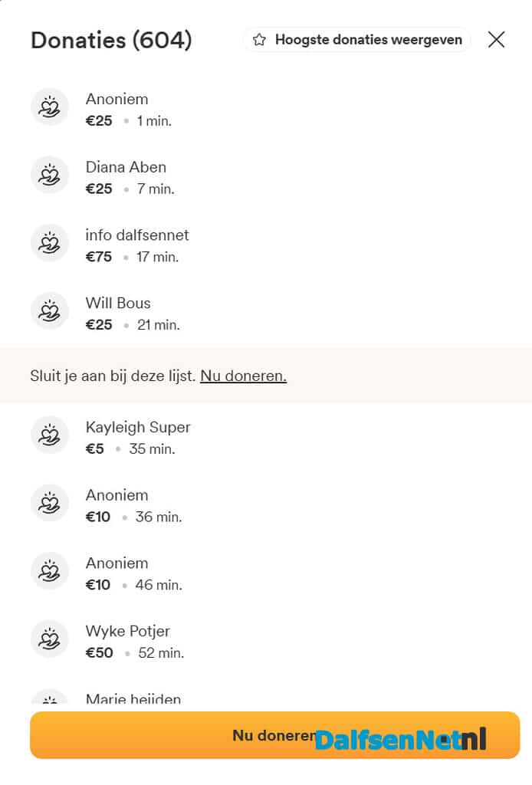Click the donation heart icon beside Diana Aben

click(x=50, y=175)
